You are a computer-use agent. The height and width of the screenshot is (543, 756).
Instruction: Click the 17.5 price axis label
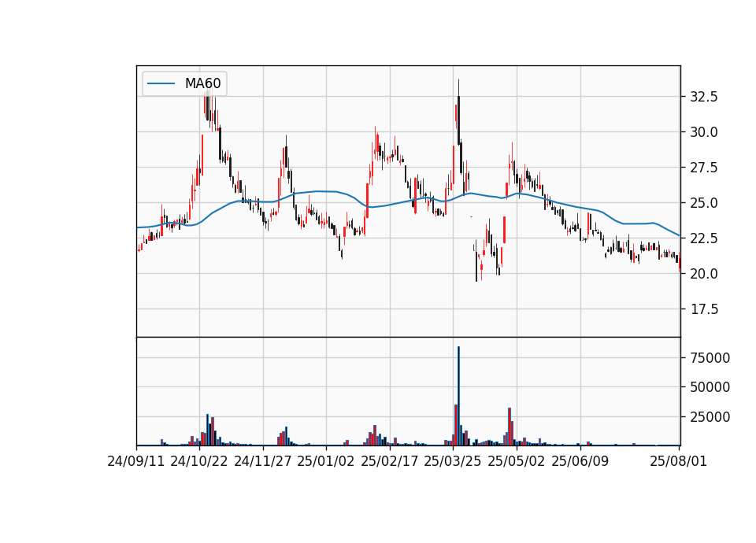click(704, 308)
